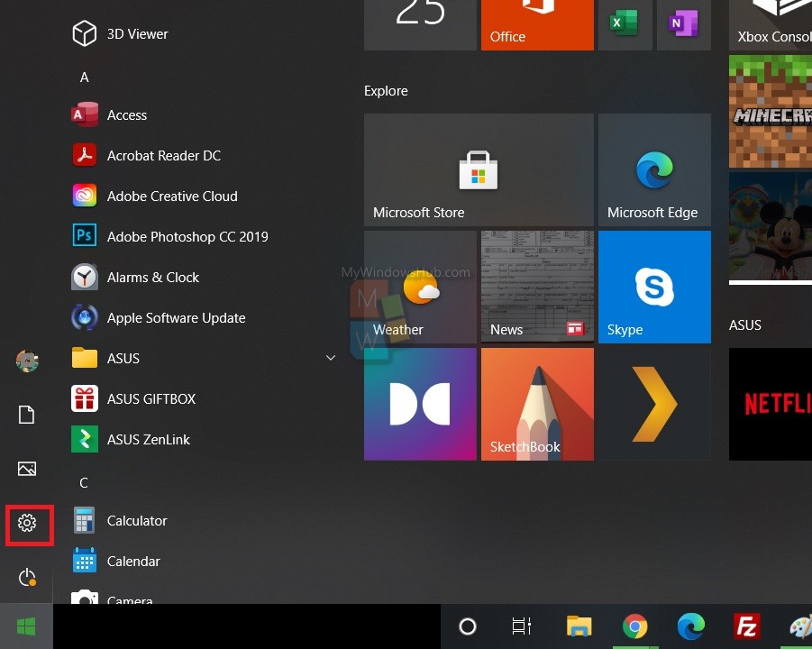Image resolution: width=812 pixels, height=649 pixels.
Task: Click the Explore group heading
Action: click(386, 91)
